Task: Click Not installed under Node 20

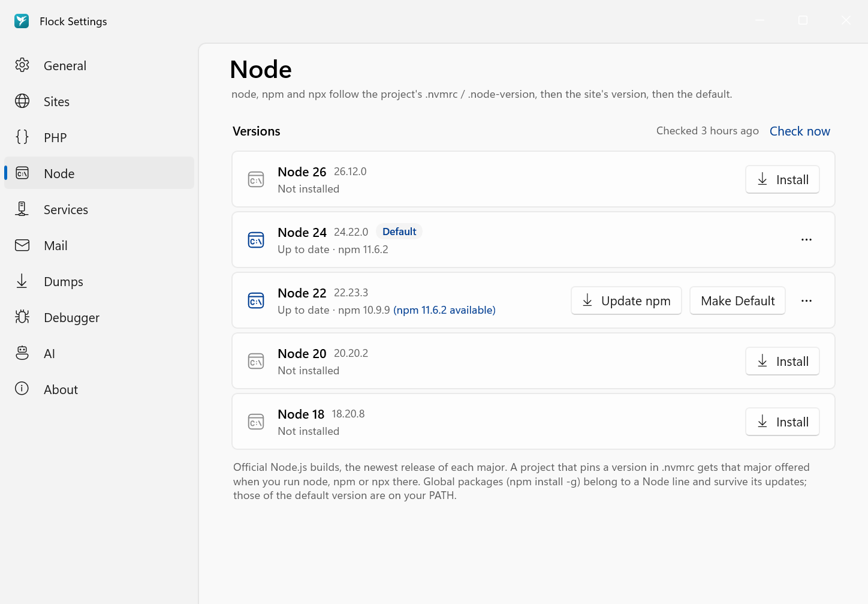Action: (309, 371)
